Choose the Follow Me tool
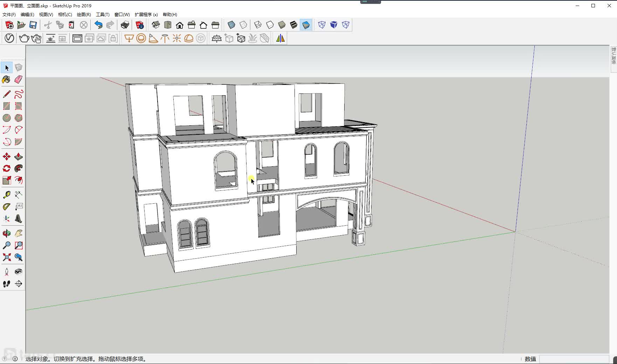617x364 pixels. click(x=19, y=168)
